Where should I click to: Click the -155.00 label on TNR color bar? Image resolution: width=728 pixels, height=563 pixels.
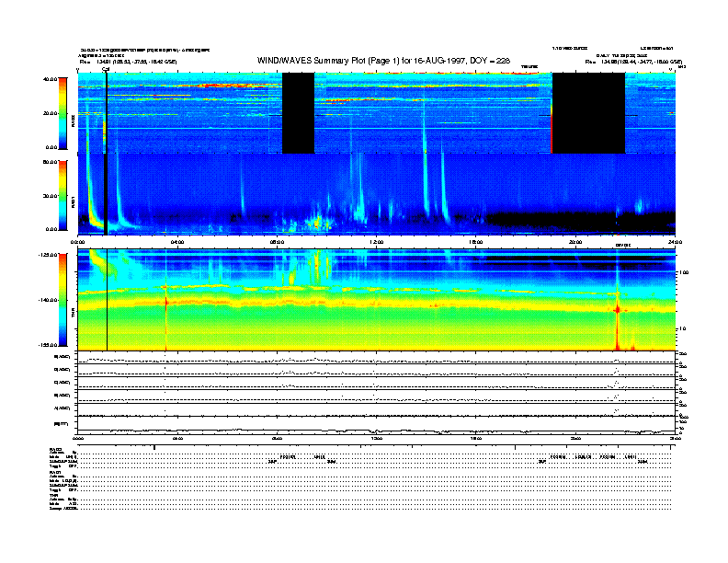(x=48, y=345)
